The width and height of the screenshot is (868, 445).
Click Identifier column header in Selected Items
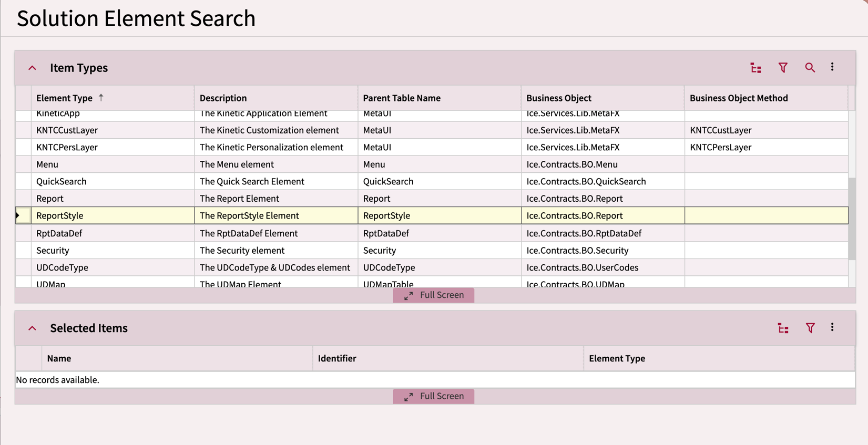pyautogui.click(x=448, y=358)
